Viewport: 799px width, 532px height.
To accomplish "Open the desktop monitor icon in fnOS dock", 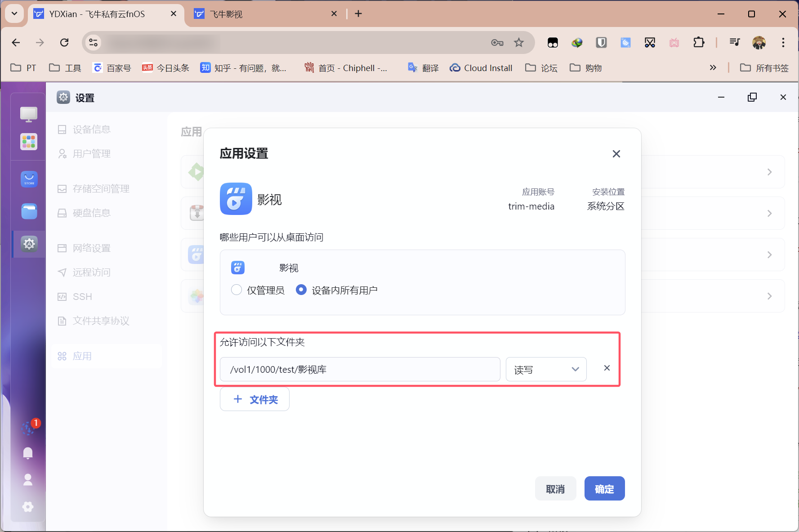I will point(29,114).
